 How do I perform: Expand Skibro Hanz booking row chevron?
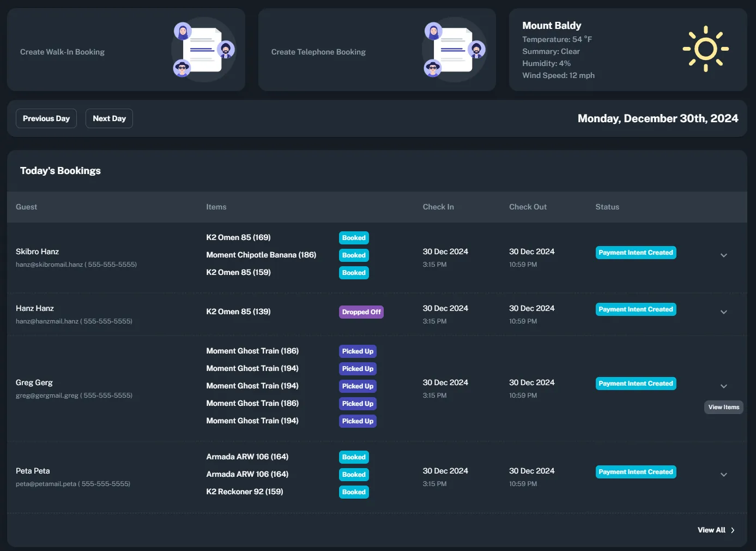[x=724, y=255]
